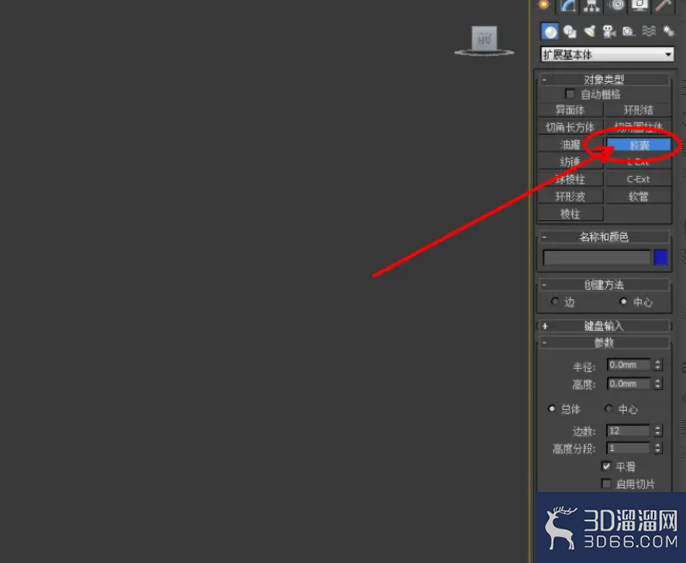Click the 球棱柱 object button
This screenshot has height=563, width=686.
point(570,179)
